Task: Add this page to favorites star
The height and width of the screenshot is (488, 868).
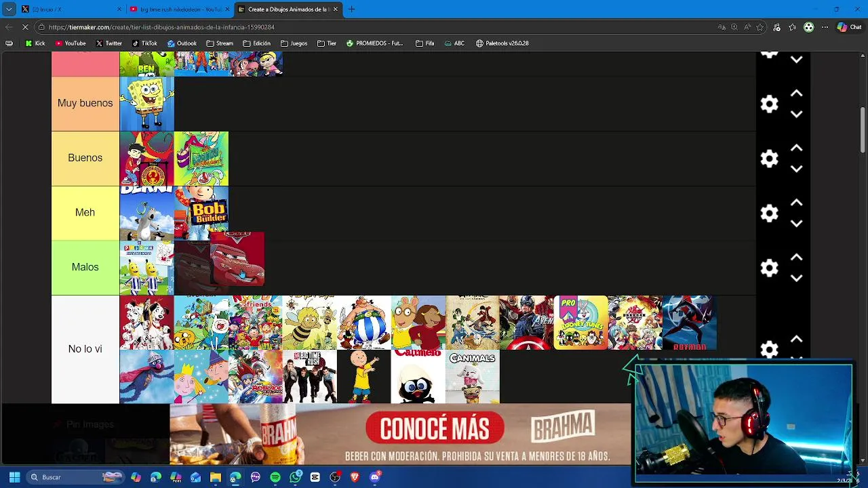Action: [760, 27]
